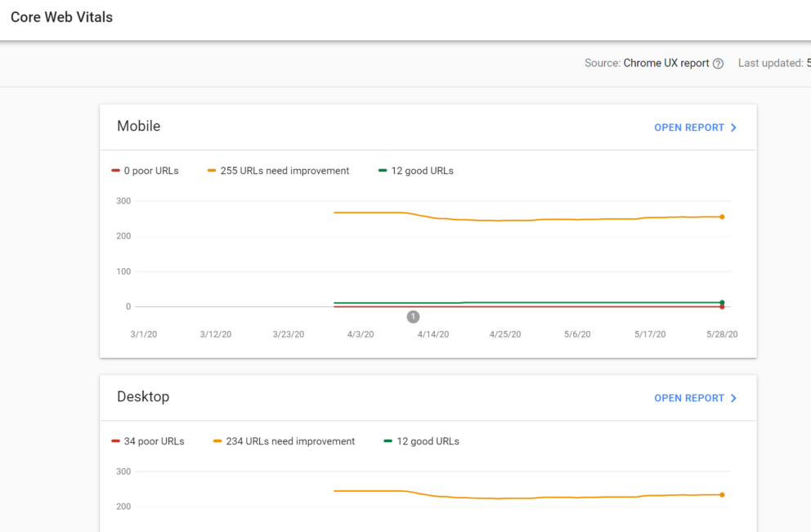Open help tooltip beside Chrome UX report

(718, 63)
